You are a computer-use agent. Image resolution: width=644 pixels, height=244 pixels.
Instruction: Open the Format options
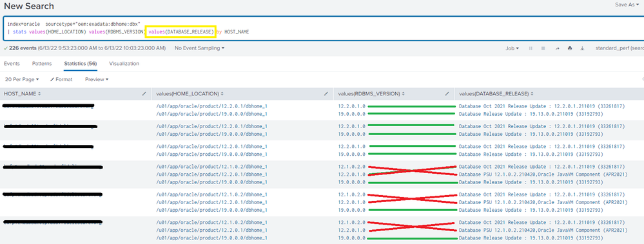pos(61,79)
